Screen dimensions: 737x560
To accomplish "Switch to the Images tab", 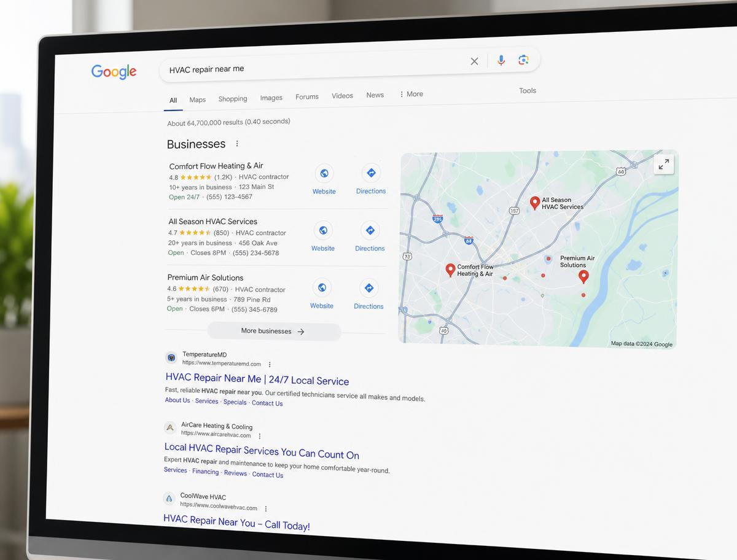I will click(271, 98).
